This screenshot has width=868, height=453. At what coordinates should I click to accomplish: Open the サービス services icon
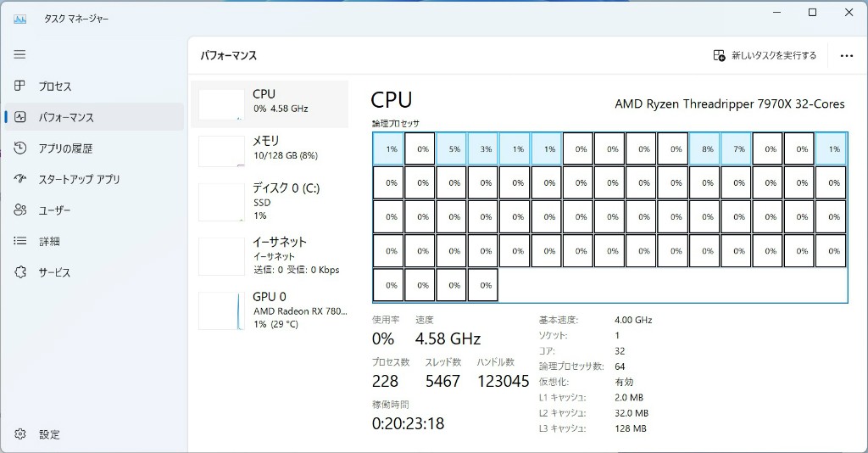click(20, 272)
